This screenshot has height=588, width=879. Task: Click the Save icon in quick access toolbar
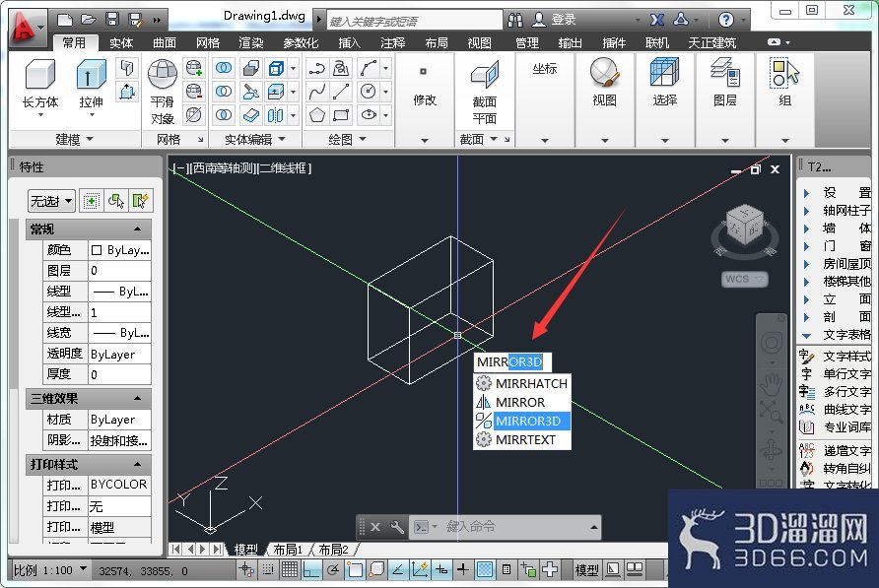112,20
